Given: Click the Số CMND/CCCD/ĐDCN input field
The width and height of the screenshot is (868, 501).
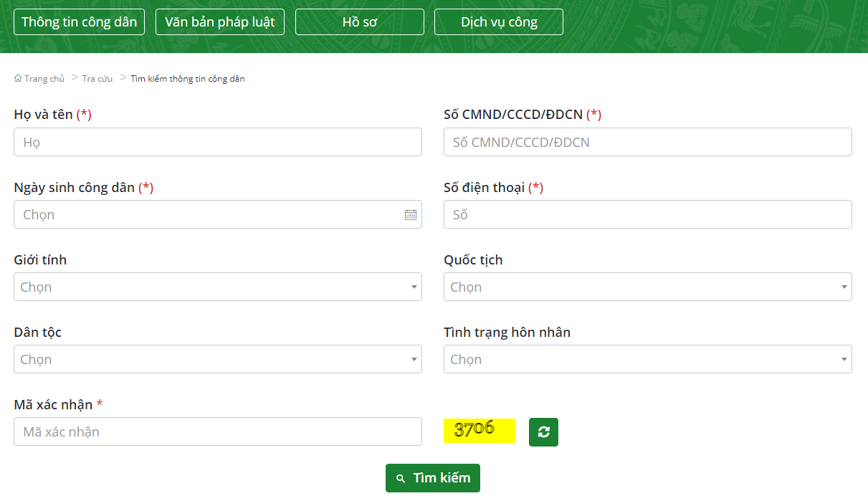Looking at the screenshot, I should 647,142.
